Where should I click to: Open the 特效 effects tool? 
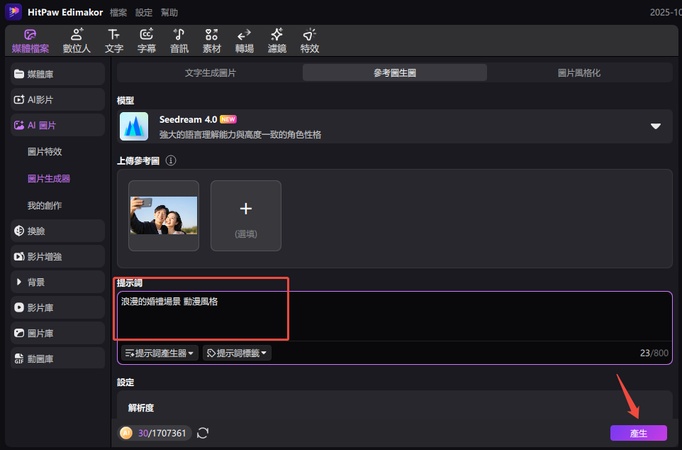pyautogui.click(x=309, y=40)
